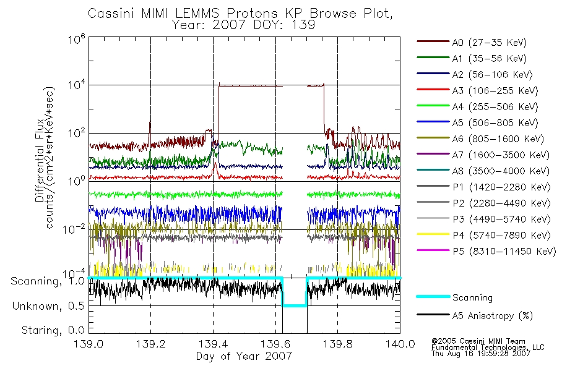Click the P3 (4490-5740 KeV) legend label
Viewport: 588px width, 371px height.
click(x=501, y=220)
